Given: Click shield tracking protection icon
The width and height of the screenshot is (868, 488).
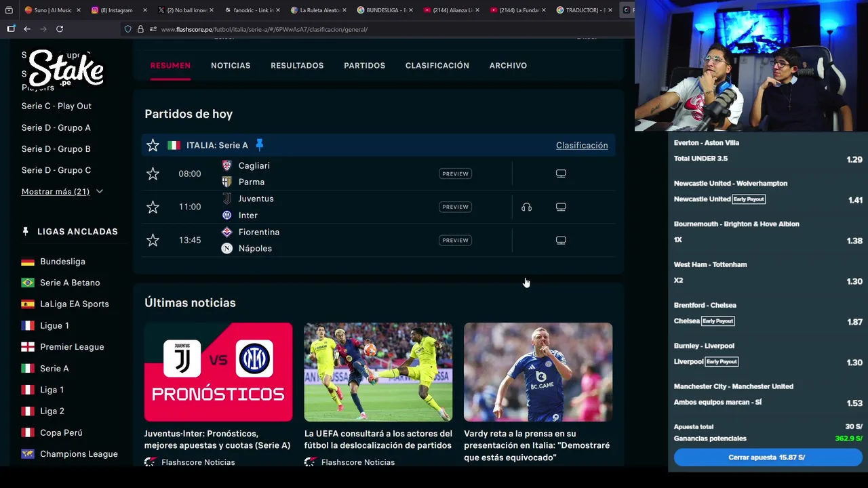Looking at the screenshot, I should [x=127, y=29].
